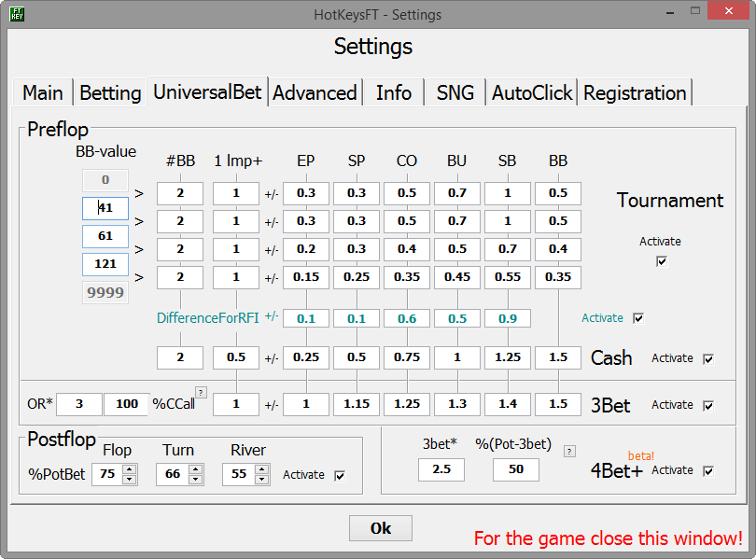Screen dimensions: 756x559
Task: Click the 3Bet row 1 Imp+ field
Action: point(236,404)
